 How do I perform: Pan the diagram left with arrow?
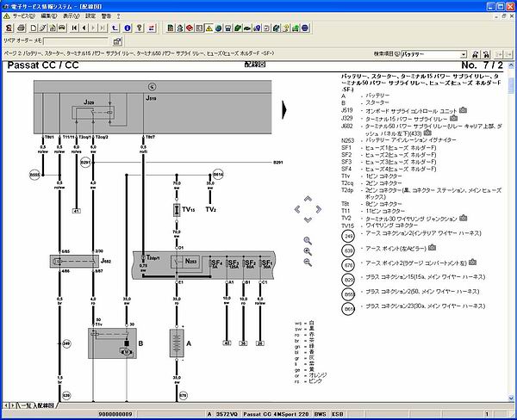pyautogui.click(x=297, y=209)
